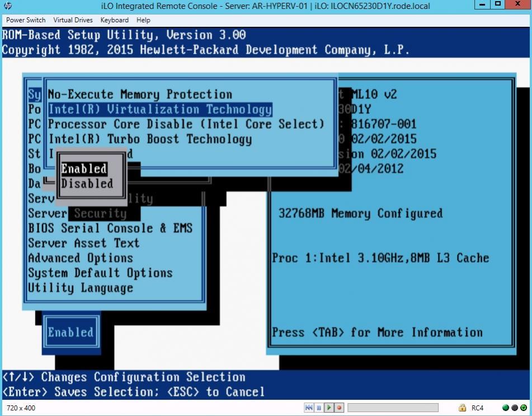
Task: Click the green power status icon
Action: [x=524, y=408]
